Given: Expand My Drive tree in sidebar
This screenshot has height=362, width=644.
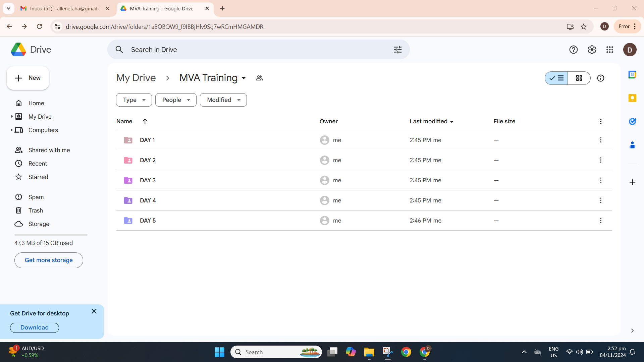Looking at the screenshot, I should (x=12, y=117).
